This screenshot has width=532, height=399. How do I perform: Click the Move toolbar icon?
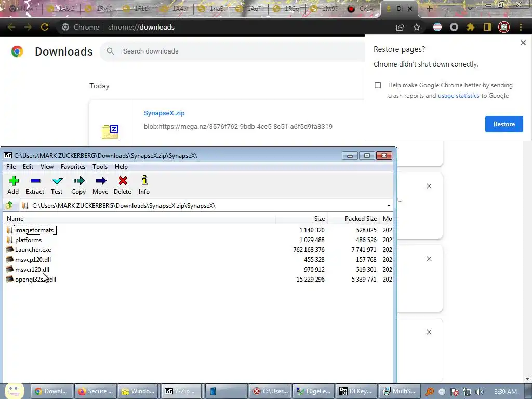click(100, 185)
